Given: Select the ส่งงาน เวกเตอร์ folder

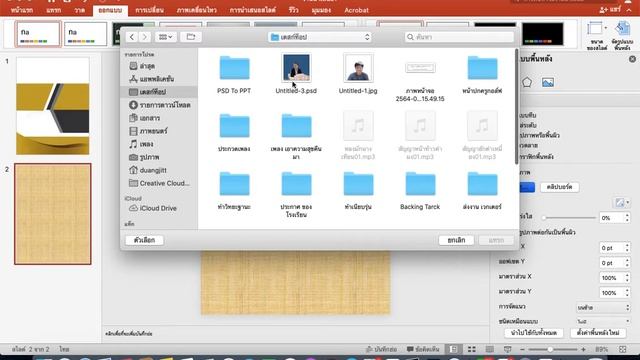Looking at the screenshot, I should click(x=482, y=191).
